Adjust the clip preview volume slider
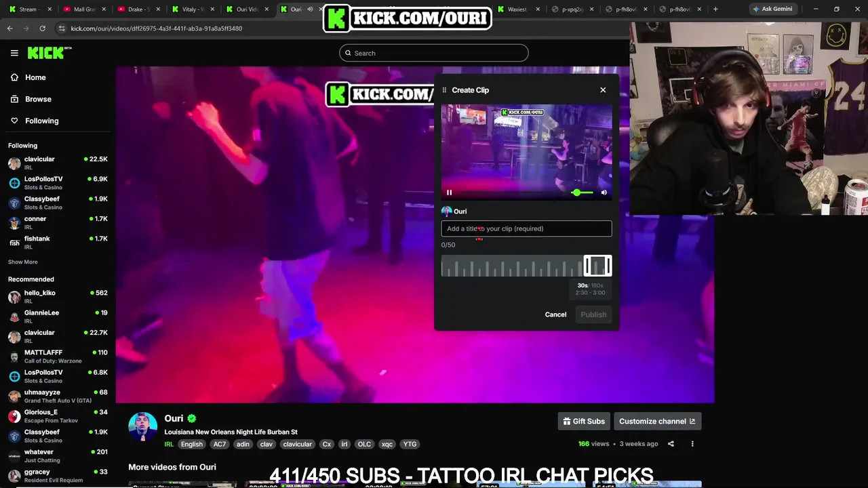 (x=582, y=192)
